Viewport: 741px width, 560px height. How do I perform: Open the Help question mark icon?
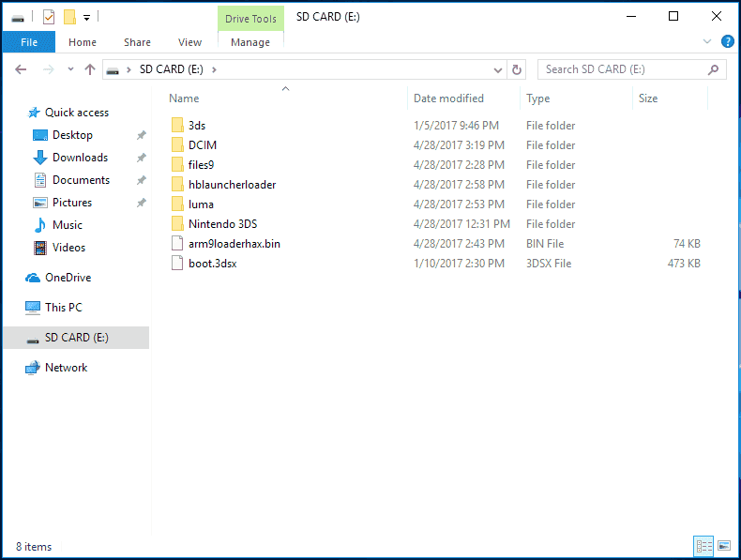pyautogui.click(x=727, y=41)
